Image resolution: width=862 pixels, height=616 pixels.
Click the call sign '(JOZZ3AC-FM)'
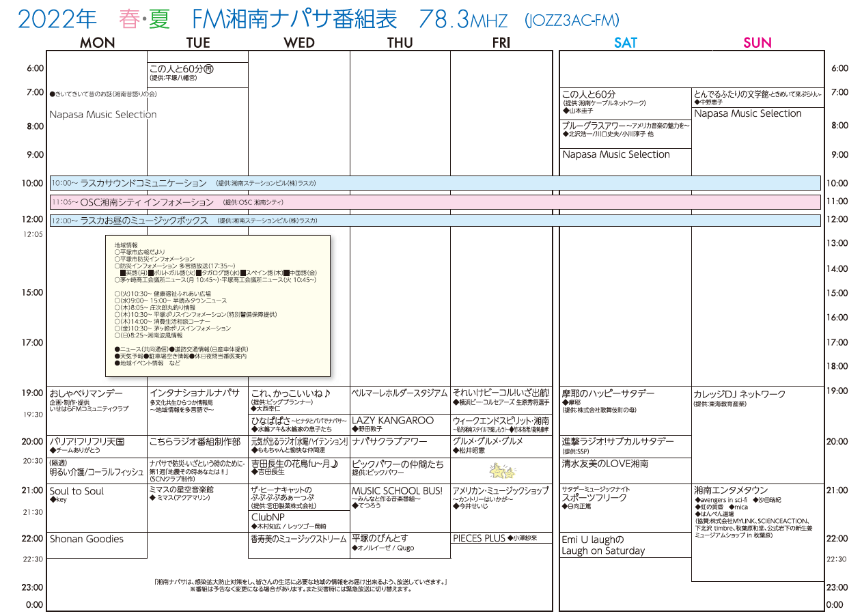click(x=572, y=21)
